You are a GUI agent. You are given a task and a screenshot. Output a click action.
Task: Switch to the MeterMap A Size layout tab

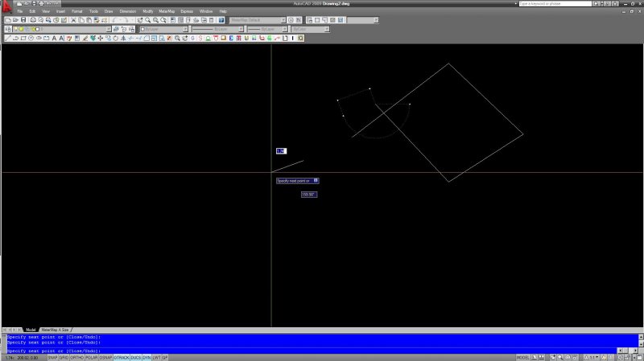click(55, 330)
